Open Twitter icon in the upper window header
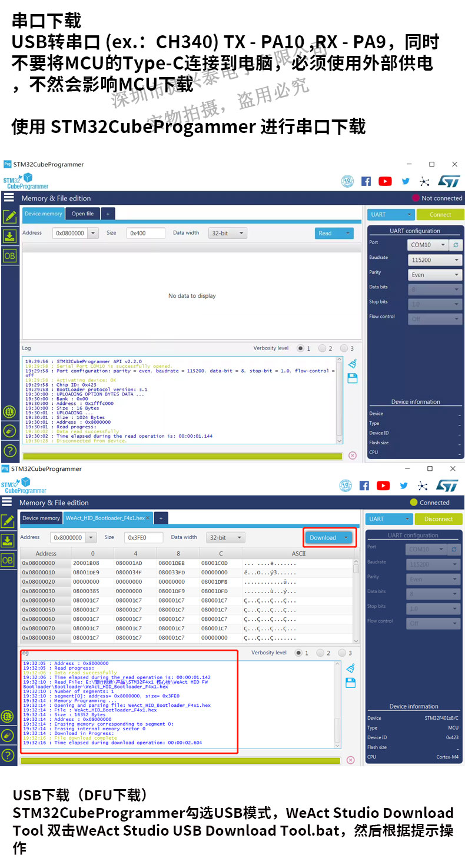465x868 pixels. (406, 181)
